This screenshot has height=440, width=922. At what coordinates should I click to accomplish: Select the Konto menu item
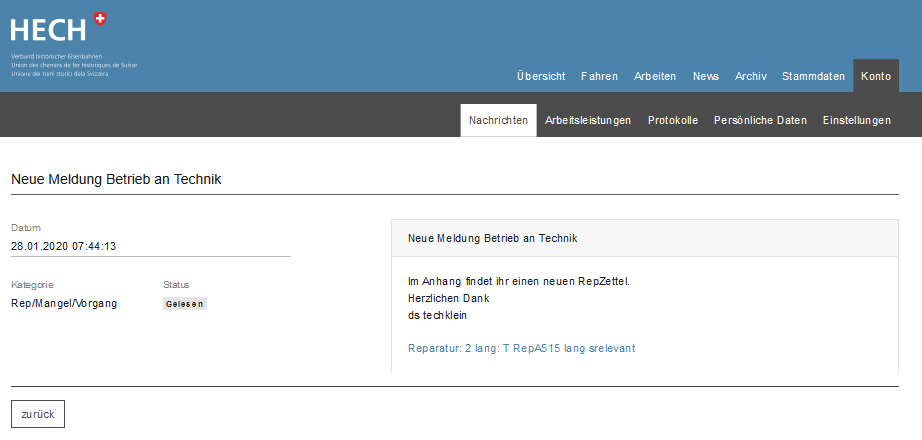point(876,76)
